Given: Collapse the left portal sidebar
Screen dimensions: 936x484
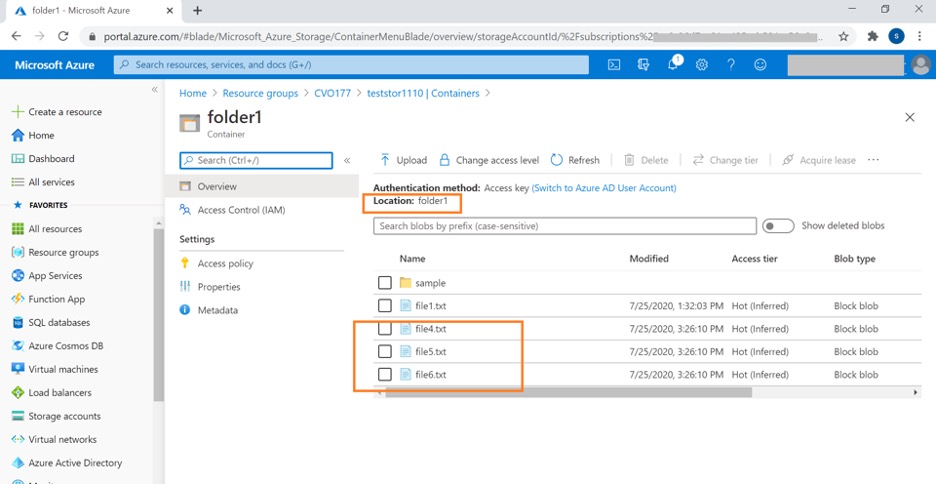Looking at the screenshot, I should pos(155,90).
